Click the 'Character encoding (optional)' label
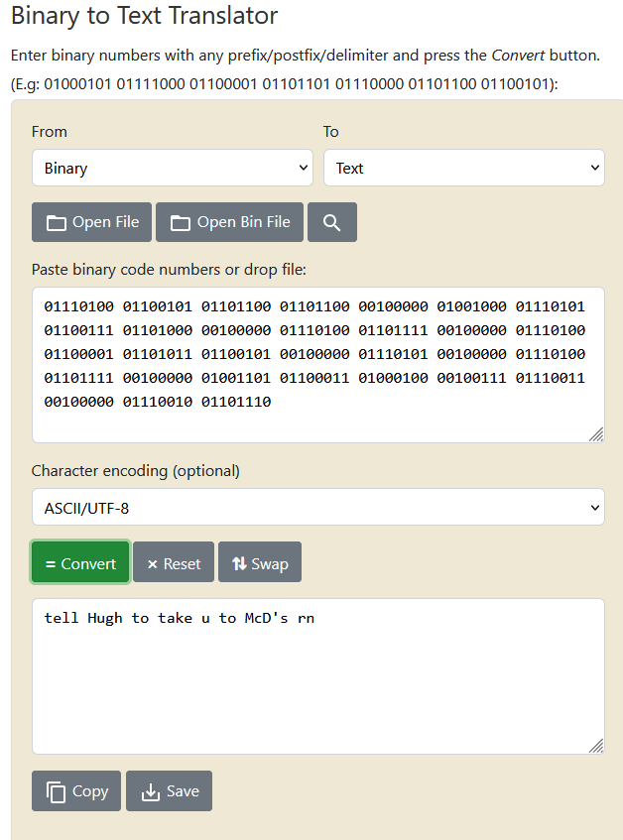Viewport: 623px width, 840px height. pyautogui.click(x=136, y=471)
